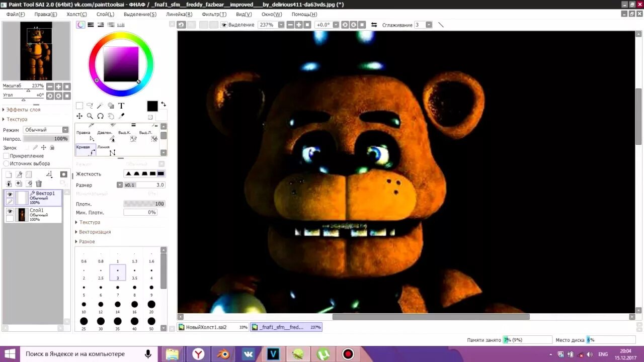Screen dimensions: 644x362
Task: Select the Move tool
Action: click(x=79, y=116)
